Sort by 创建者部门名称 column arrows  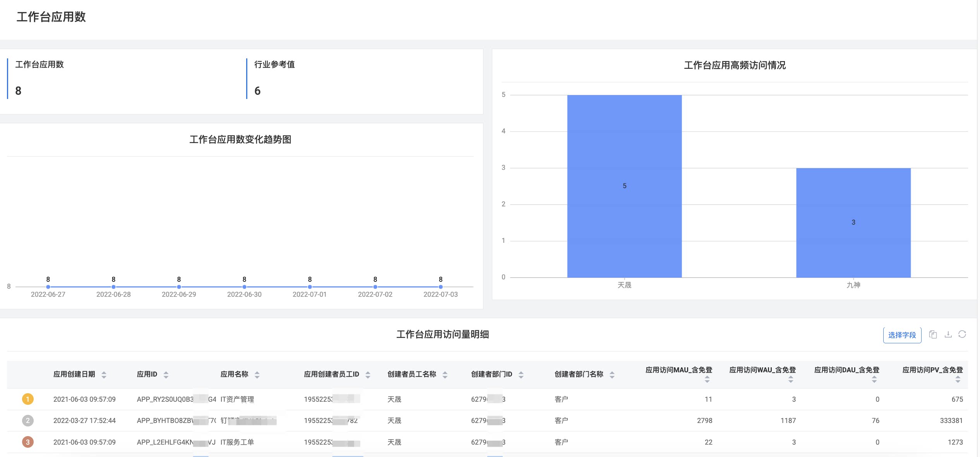(612, 375)
